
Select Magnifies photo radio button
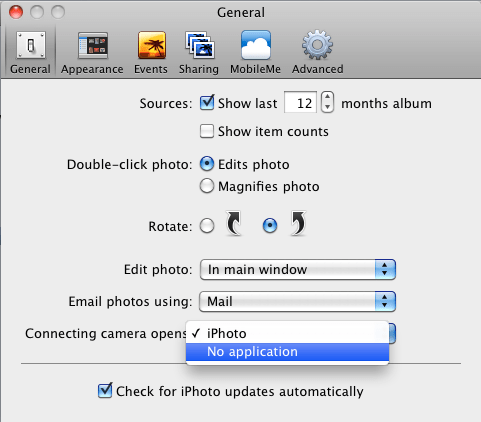click(207, 186)
